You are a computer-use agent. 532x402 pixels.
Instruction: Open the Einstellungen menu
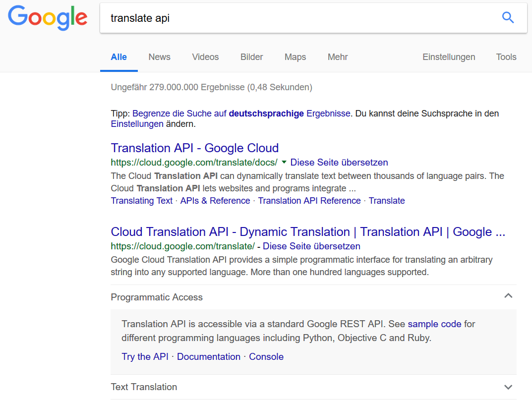point(449,57)
